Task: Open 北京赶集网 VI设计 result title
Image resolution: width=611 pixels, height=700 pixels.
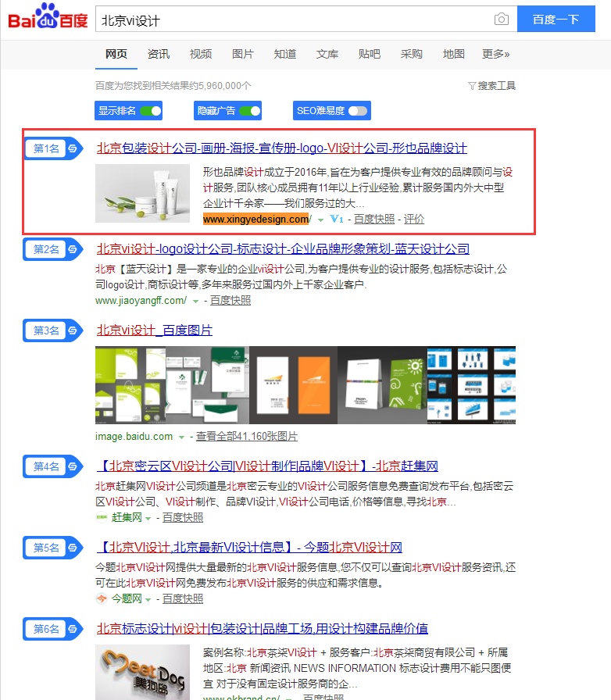Action: (267, 466)
